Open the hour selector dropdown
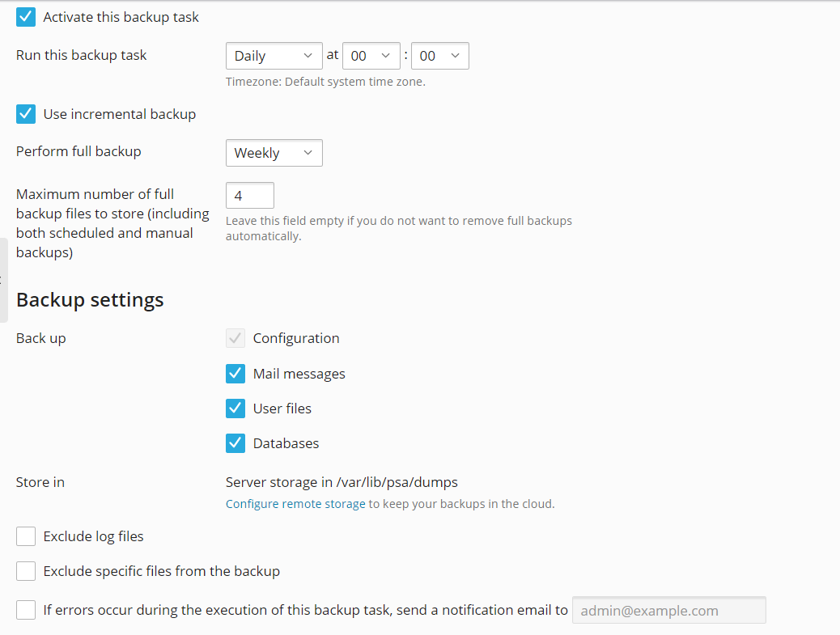Viewport: 840px width, 635px height. tap(371, 55)
